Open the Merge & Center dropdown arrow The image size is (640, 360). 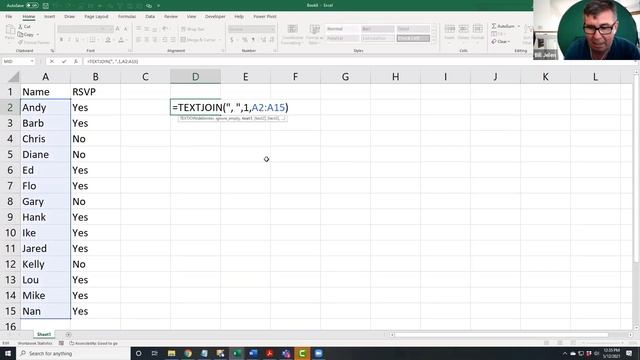(x=220, y=40)
